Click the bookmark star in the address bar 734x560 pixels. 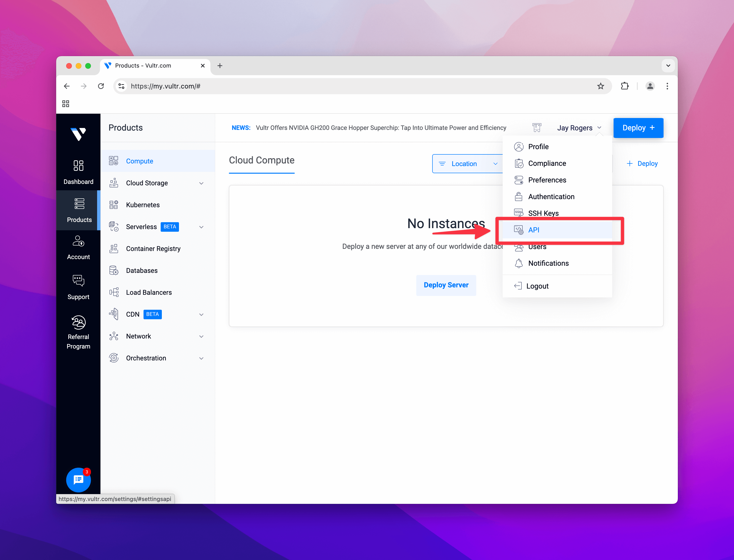click(601, 86)
